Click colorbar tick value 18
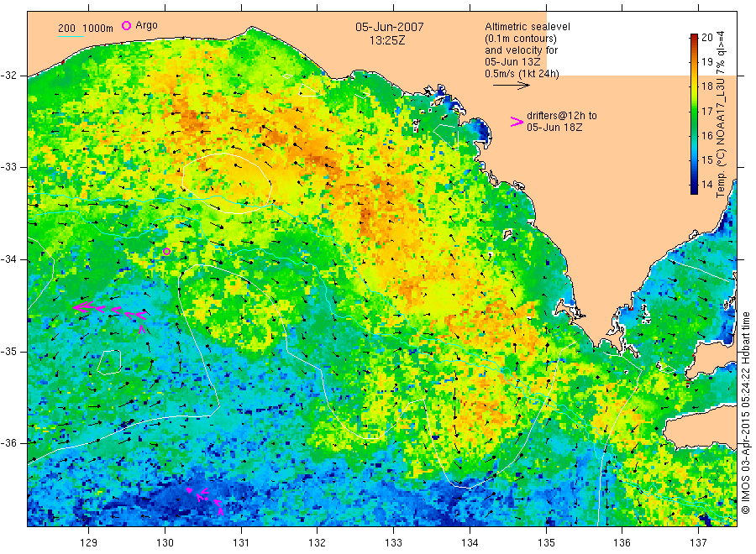The width and height of the screenshot is (756, 554). [x=706, y=86]
